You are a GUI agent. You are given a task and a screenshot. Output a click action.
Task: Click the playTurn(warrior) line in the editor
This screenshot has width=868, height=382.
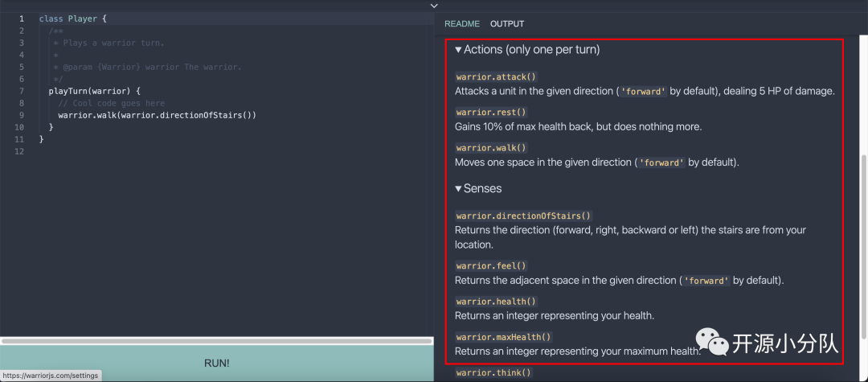[94, 91]
